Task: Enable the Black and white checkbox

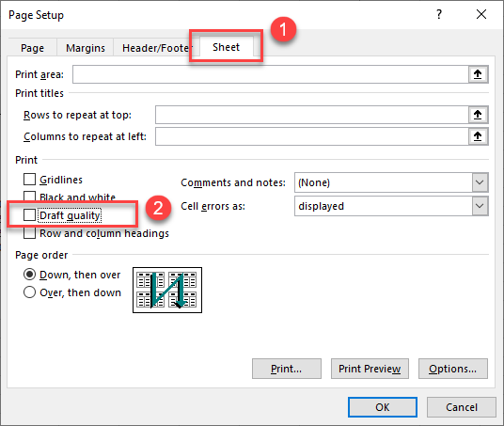Action: coord(29,197)
